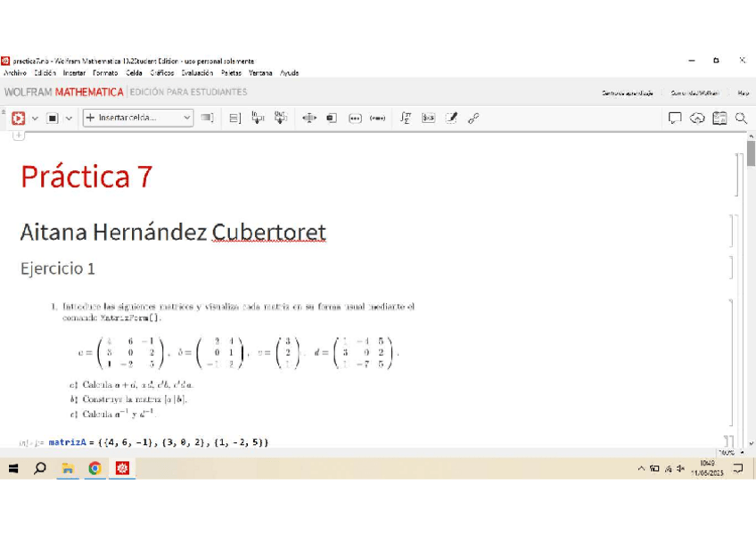The height and width of the screenshot is (534, 756).
Task: Open the Celda menu
Action: click(134, 73)
